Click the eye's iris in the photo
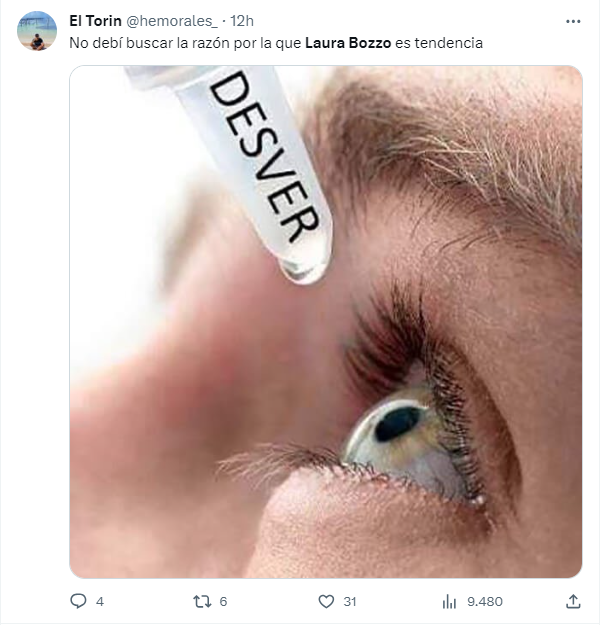The height and width of the screenshot is (625, 604). (398, 425)
